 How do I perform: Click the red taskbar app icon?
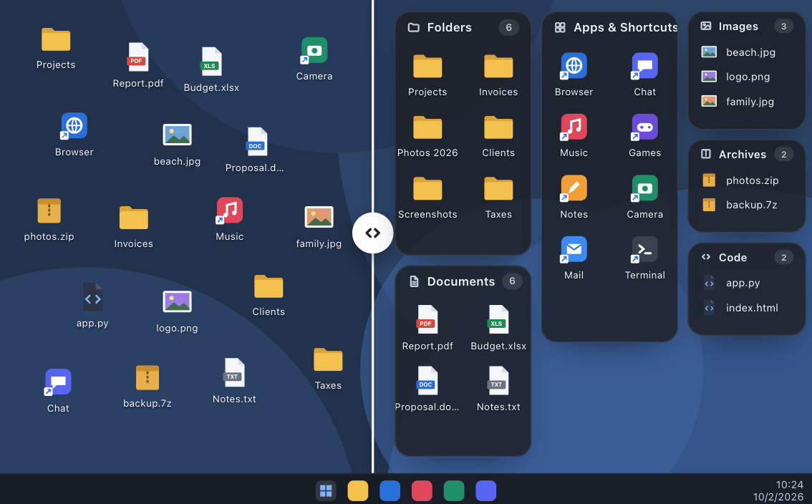pos(422,490)
